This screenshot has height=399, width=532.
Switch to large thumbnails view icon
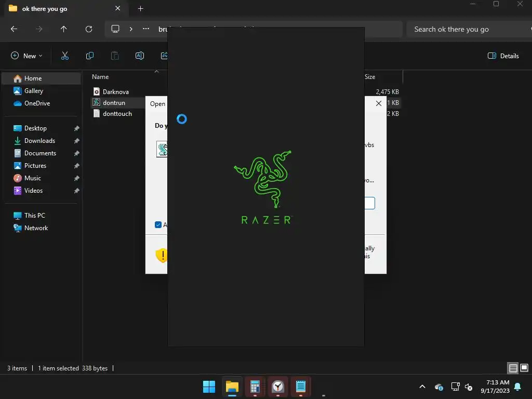point(524,368)
